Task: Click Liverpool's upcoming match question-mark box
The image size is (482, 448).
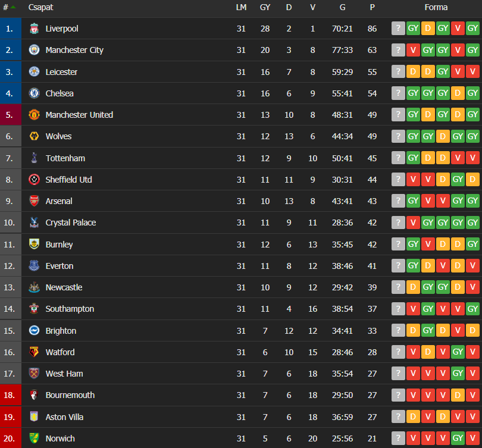Action: pyautogui.click(x=398, y=29)
